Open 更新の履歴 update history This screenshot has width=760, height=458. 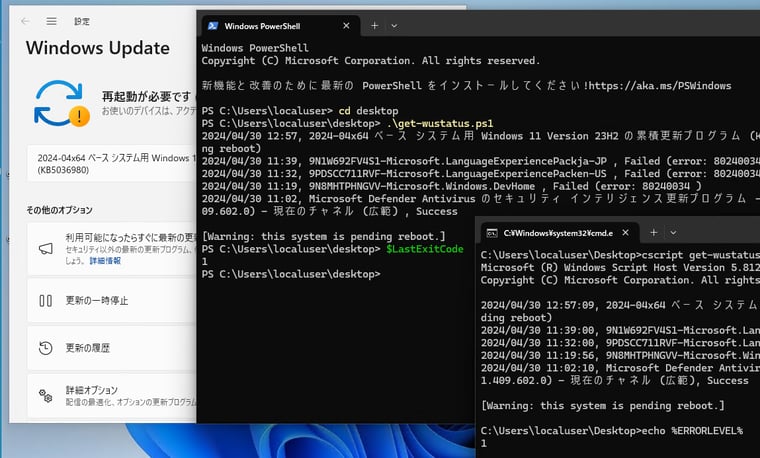[112, 348]
